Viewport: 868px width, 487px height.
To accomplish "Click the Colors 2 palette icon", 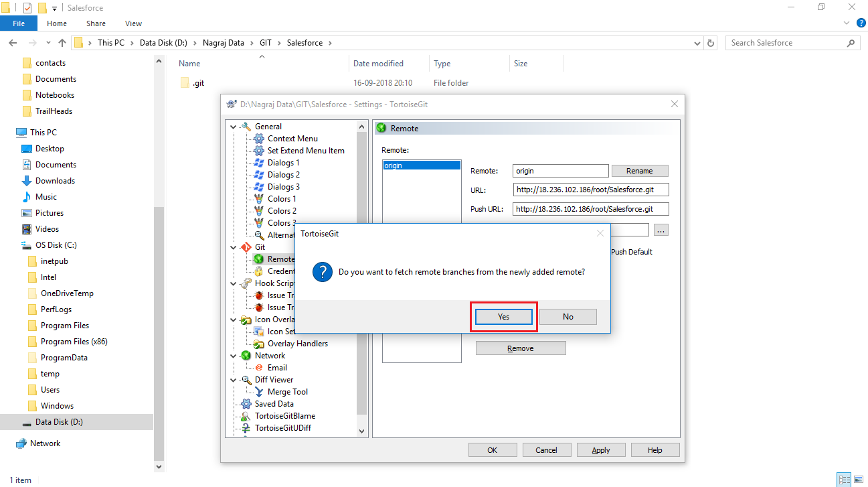I will pos(259,211).
